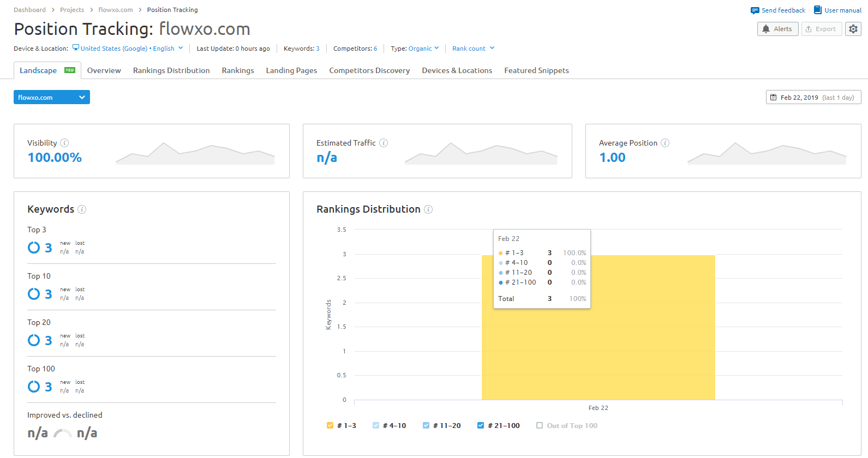Click the Top 100 keyword count value
Screen dimensions: 868x458
(49, 387)
